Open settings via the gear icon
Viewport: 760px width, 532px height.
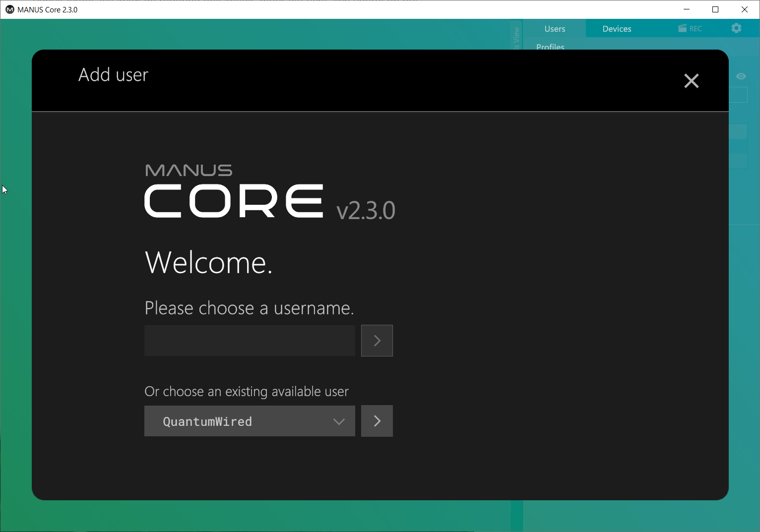[x=736, y=28]
